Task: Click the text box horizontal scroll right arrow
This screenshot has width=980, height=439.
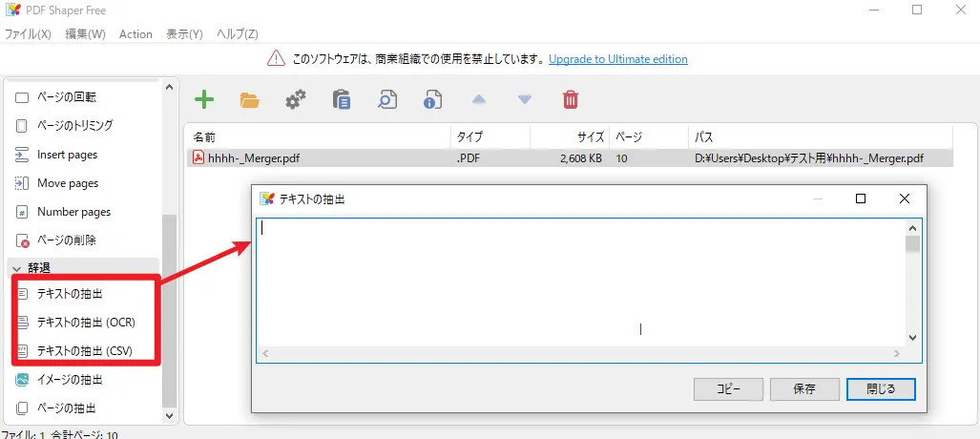Action: tap(898, 354)
